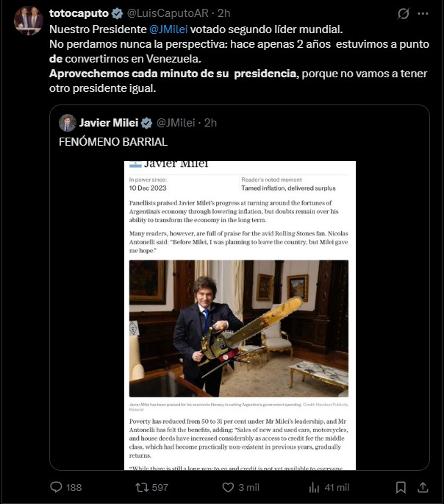
Task: Like the tweet with the heart icon
Action: tap(228, 487)
